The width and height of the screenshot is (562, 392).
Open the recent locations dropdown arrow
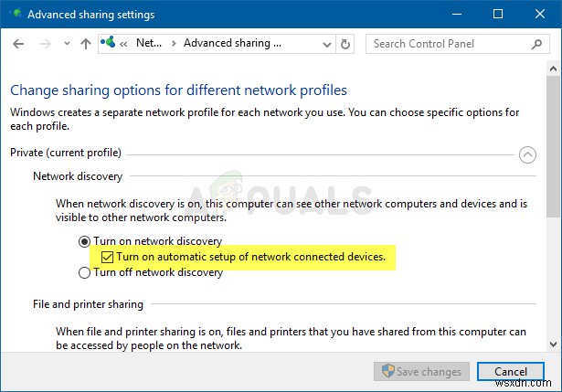point(69,44)
